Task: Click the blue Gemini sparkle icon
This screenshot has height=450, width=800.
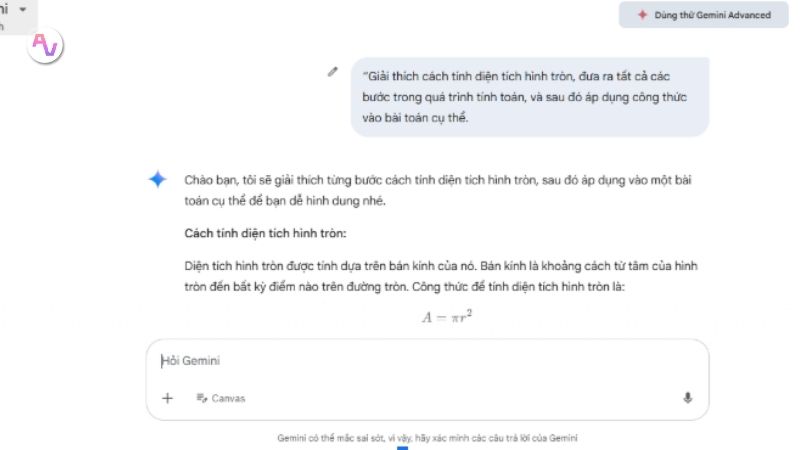Action: click(x=158, y=179)
